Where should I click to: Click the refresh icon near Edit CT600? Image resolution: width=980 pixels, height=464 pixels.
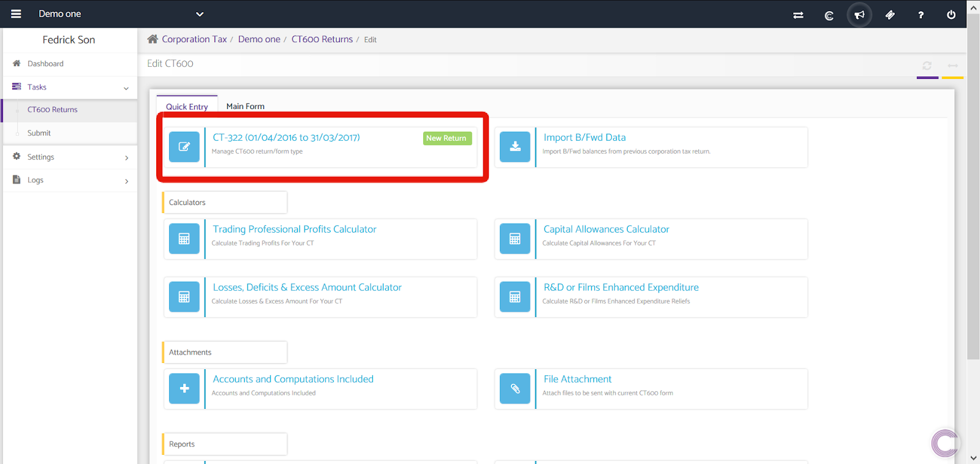click(x=927, y=65)
